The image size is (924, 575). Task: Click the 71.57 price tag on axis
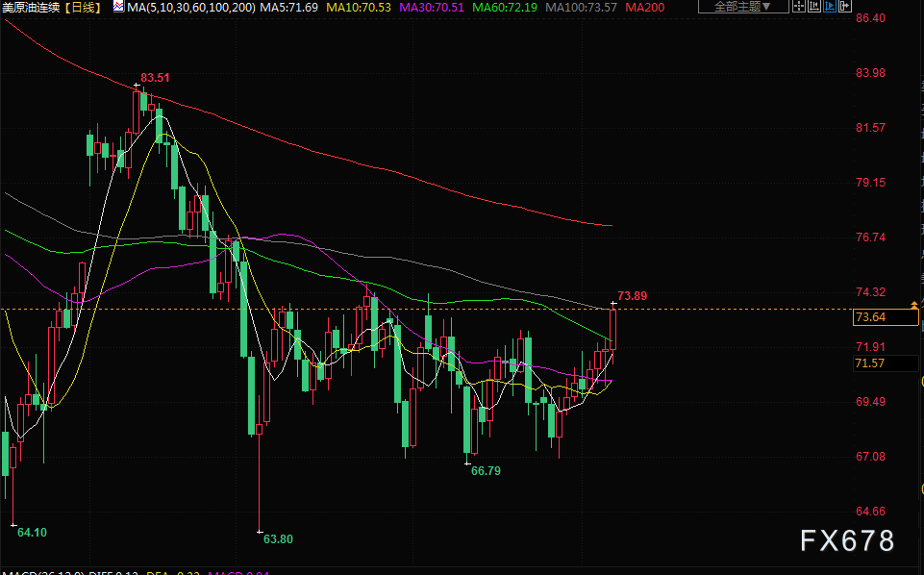click(869, 362)
